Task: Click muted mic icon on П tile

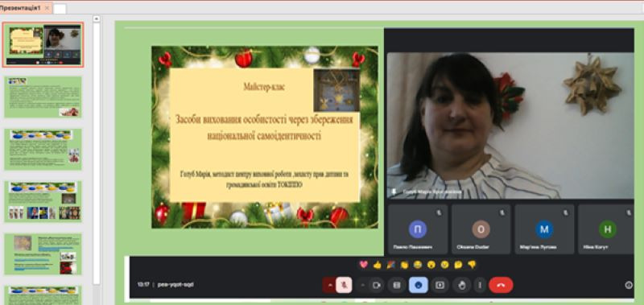Action: (439, 212)
